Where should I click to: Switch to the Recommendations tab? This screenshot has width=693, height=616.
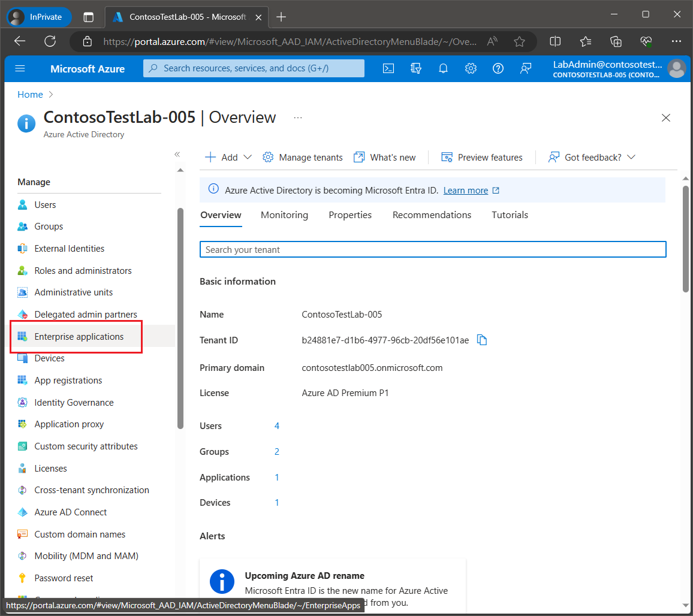(x=432, y=215)
